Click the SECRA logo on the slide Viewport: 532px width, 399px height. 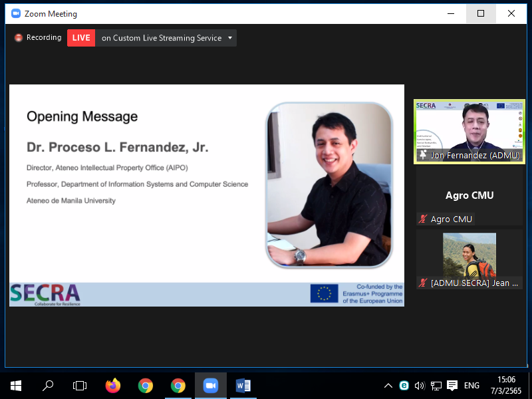[x=45, y=295]
